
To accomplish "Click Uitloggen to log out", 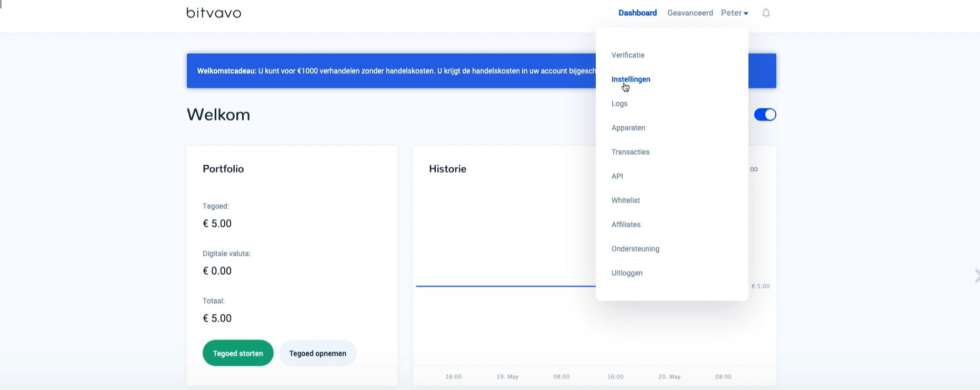I will point(627,273).
